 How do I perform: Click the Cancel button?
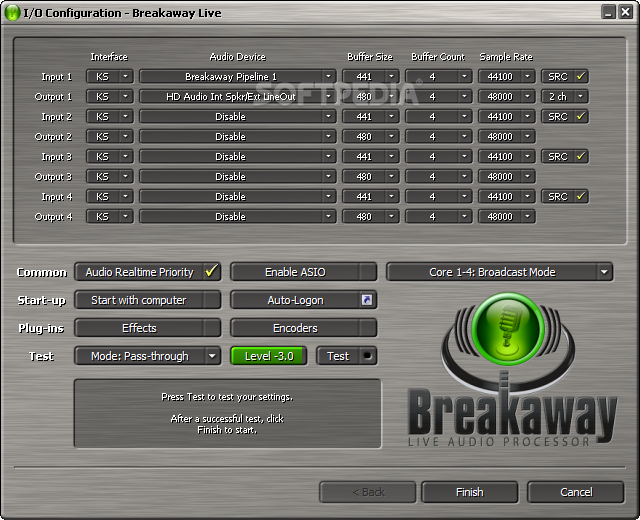click(x=576, y=492)
